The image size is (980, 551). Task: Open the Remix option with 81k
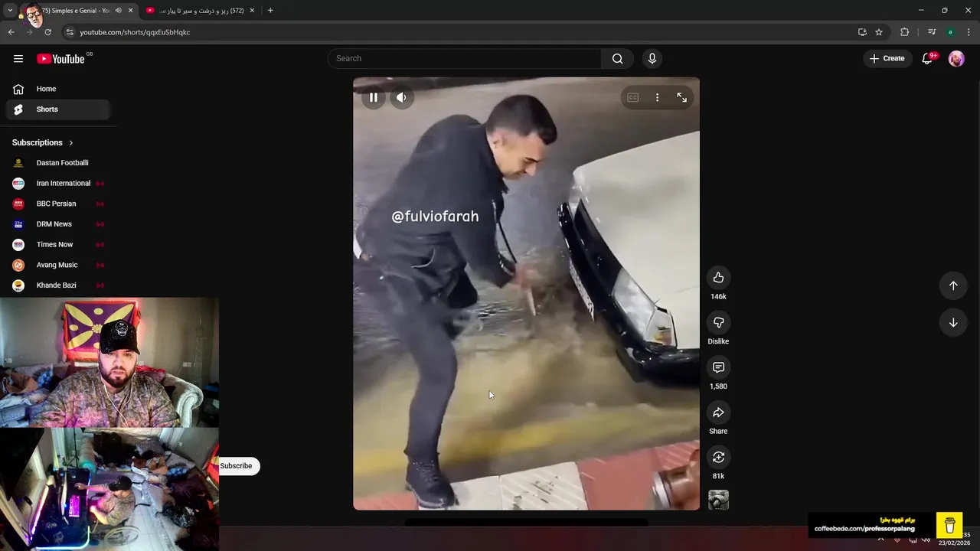(x=718, y=457)
